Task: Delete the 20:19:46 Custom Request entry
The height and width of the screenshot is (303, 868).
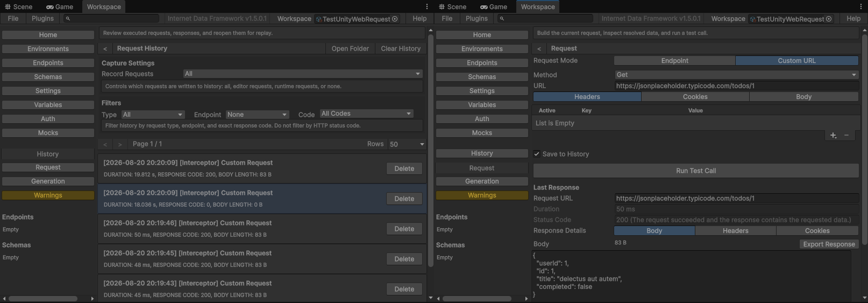Action: (404, 229)
